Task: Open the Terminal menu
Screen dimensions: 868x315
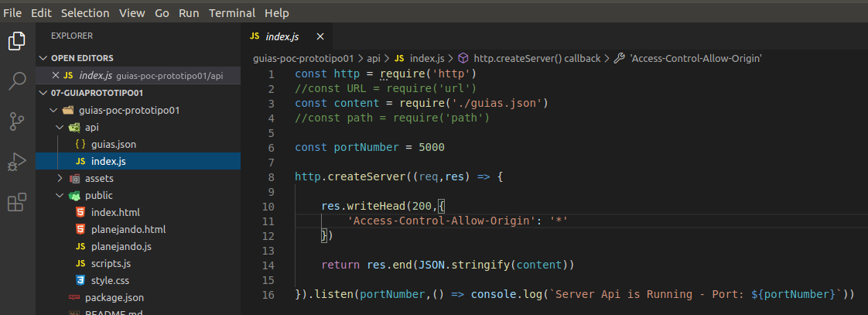Action: (x=232, y=12)
